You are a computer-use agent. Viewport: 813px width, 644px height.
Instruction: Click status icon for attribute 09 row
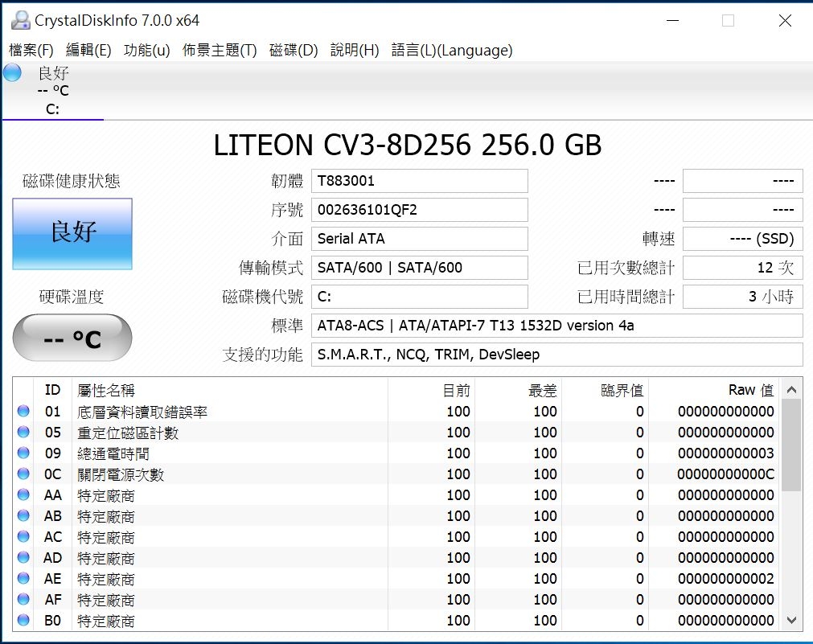click(23, 453)
